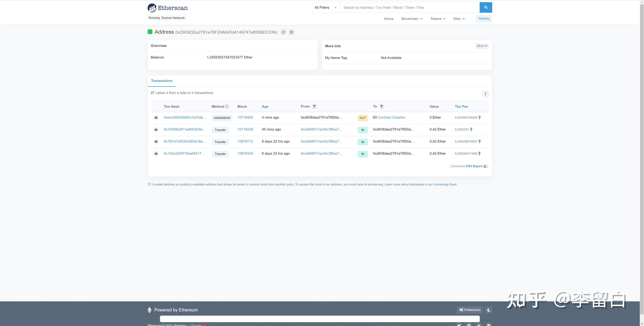Open block 10718404
The image size is (644, 326).
click(245, 117)
